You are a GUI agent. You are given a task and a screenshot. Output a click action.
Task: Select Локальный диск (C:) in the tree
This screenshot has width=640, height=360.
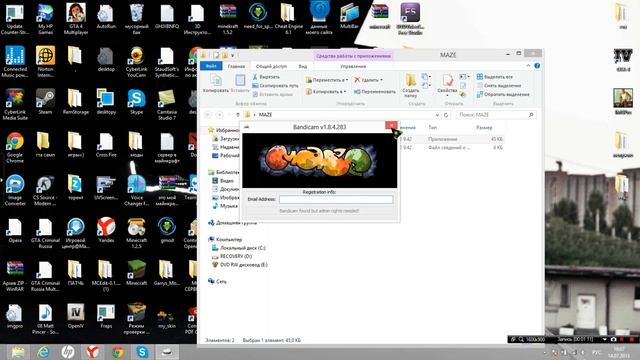click(x=239, y=248)
